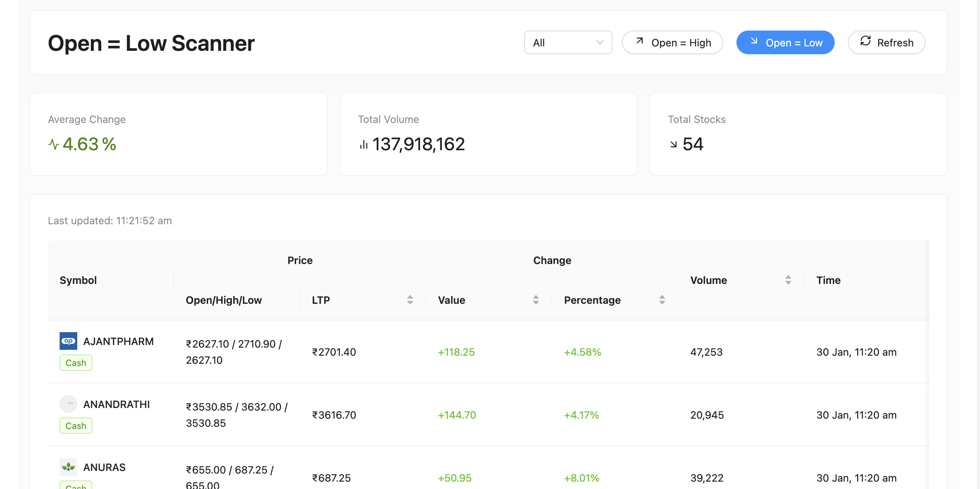The image size is (980, 489).
Task: Sort by change Value arrows
Action: point(536,300)
